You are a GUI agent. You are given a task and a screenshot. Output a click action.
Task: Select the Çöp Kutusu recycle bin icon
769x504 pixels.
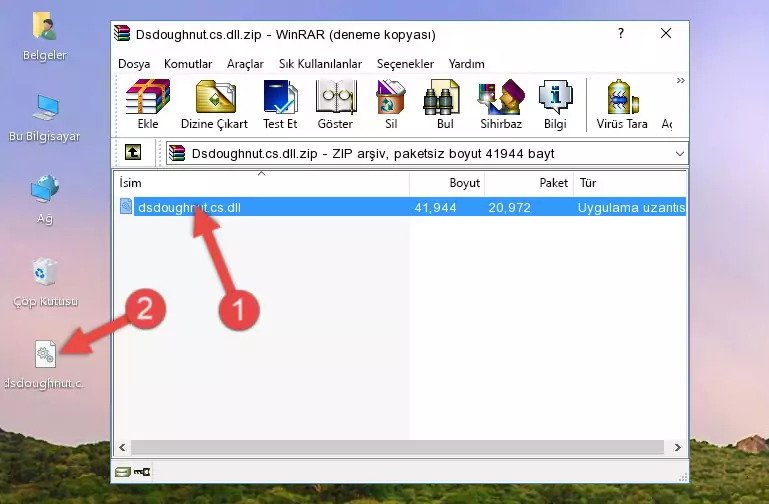coord(45,282)
